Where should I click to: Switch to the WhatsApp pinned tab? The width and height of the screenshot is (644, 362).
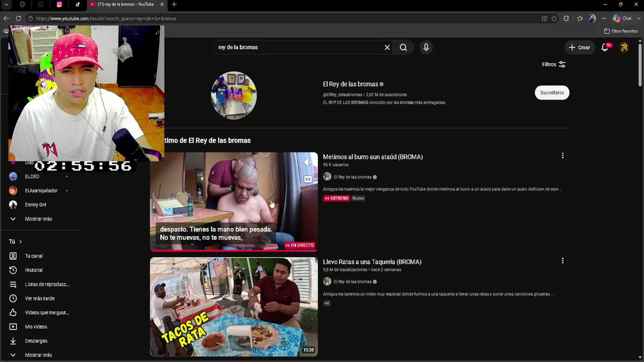[41, 5]
